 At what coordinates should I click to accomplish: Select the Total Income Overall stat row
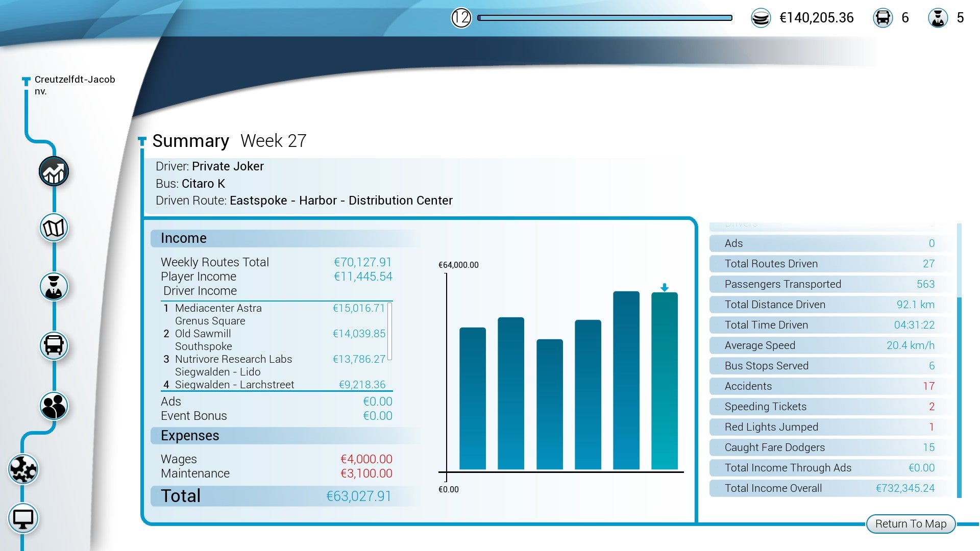click(x=829, y=488)
